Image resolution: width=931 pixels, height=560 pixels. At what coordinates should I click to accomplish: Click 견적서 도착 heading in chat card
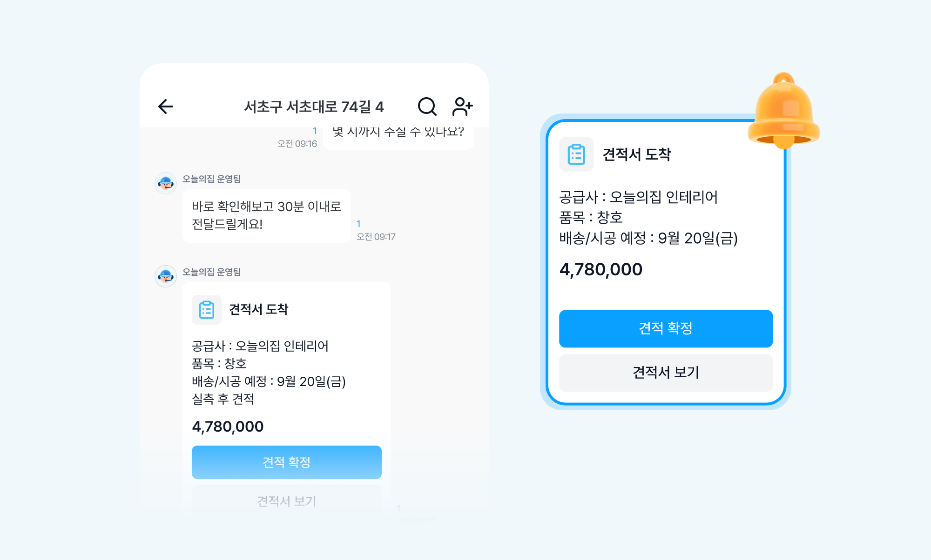(x=258, y=309)
